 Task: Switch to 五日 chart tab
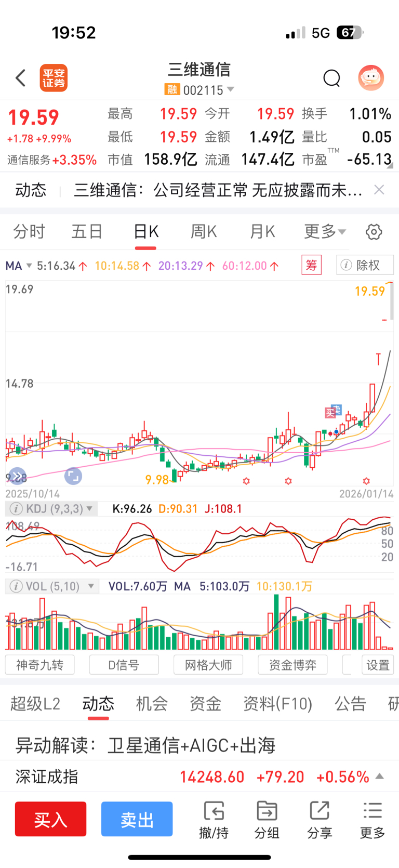click(87, 231)
